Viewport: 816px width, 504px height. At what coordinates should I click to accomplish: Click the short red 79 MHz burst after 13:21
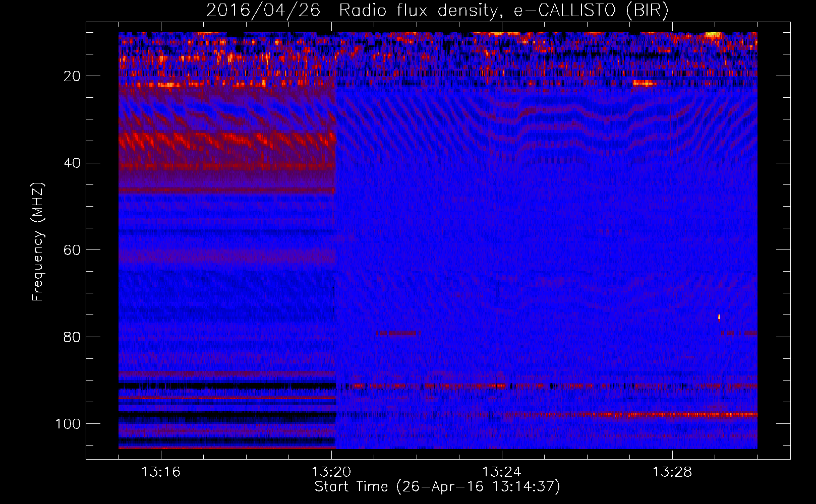tap(398, 333)
